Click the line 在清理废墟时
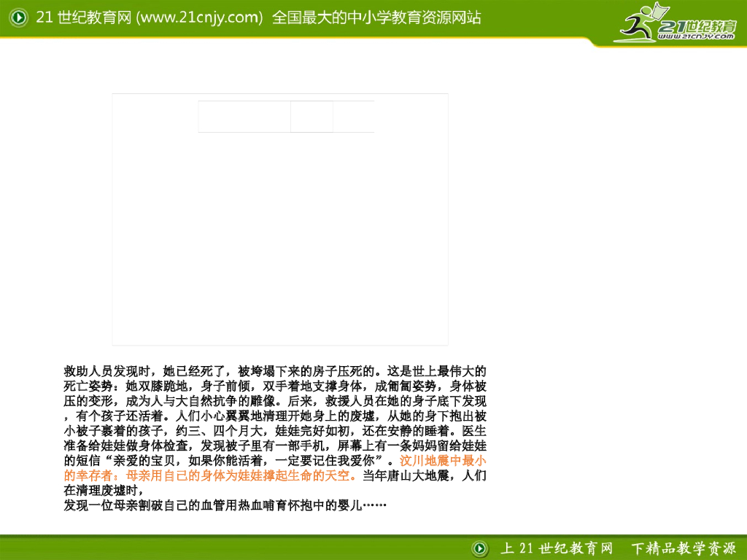Viewport: 747px width, 560px height. [x=104, y=490]
